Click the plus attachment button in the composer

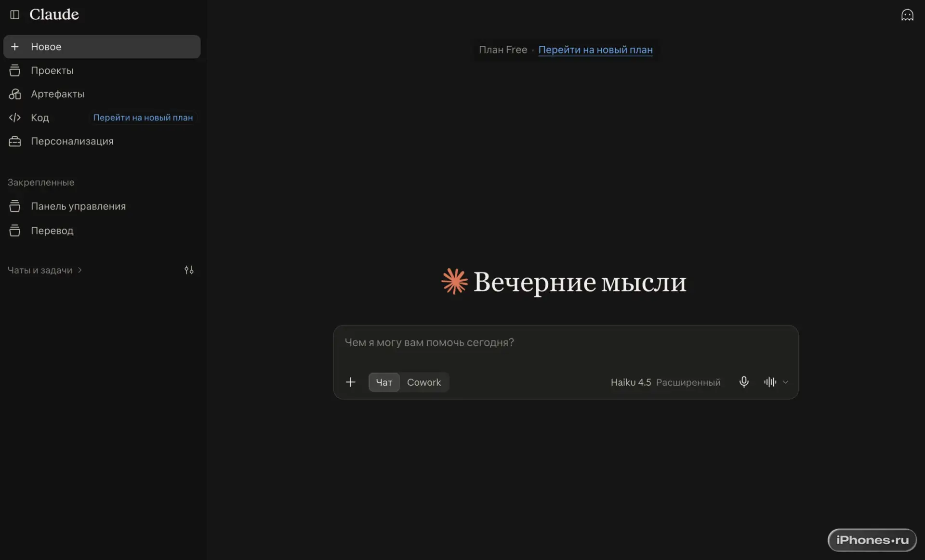(351, 382)
